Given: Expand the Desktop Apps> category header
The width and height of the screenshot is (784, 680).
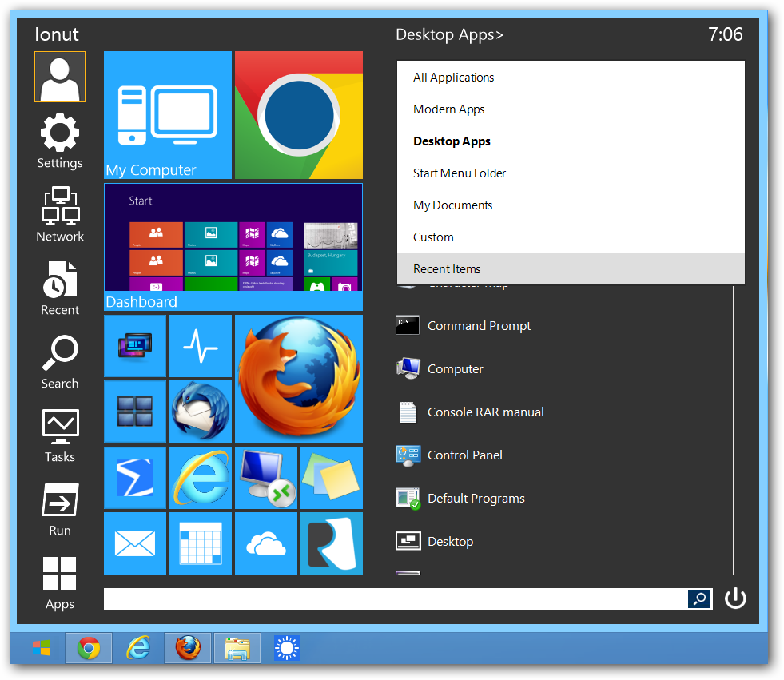Looking at the screenshot, I should pos(449,34).
